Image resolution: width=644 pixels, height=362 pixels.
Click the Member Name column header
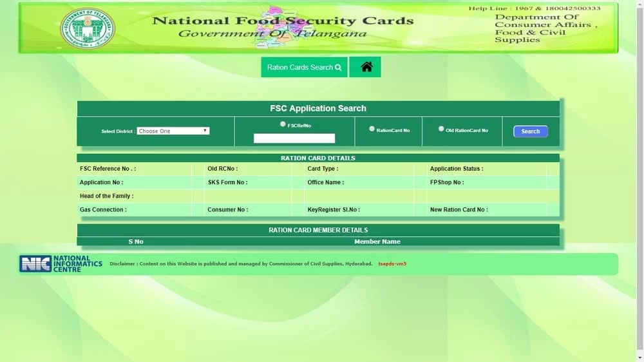pos(377,242)
